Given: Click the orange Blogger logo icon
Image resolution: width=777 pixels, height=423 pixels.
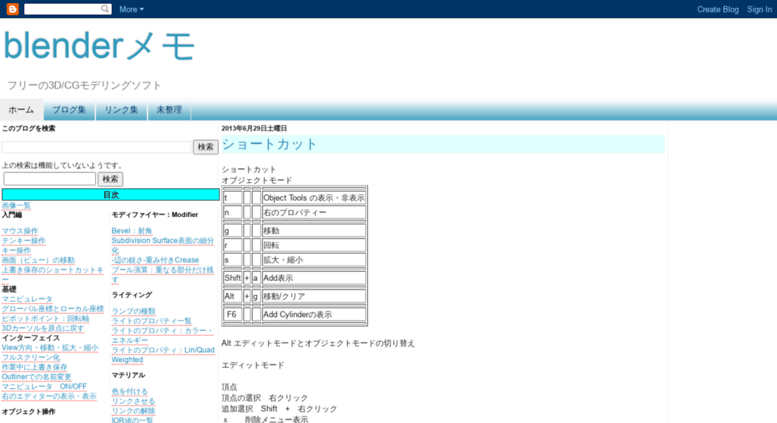Looking at the screenshot, I should pyautogui.click(x=12, y=9).
